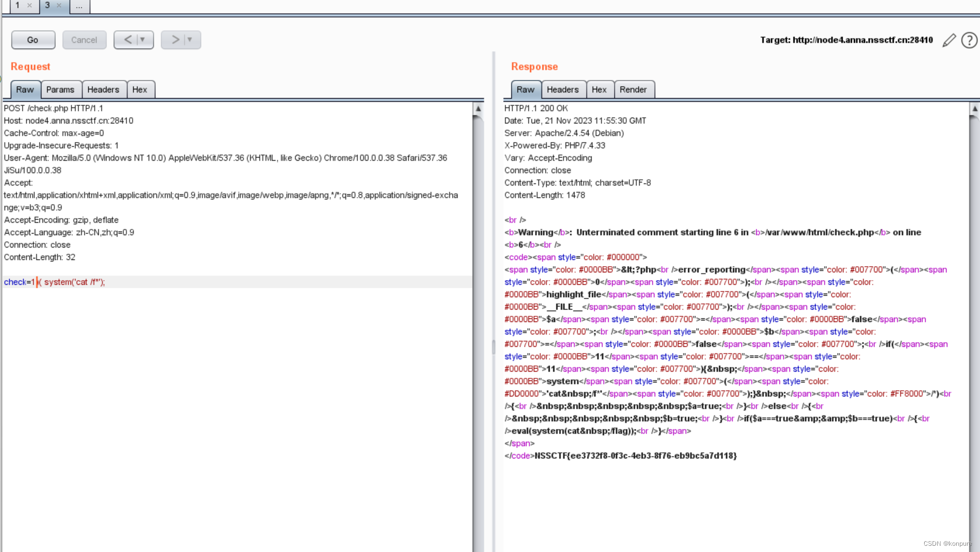
Task: Open the Response Hex tab
Action: (x=599, y=89)
